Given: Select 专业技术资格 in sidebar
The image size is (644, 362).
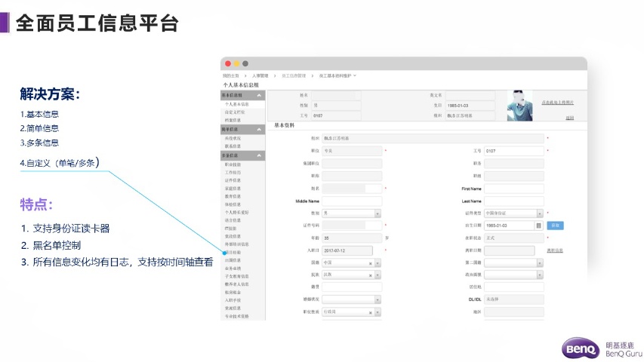Looking at the screenshot, I should click(x=236, y=317).
